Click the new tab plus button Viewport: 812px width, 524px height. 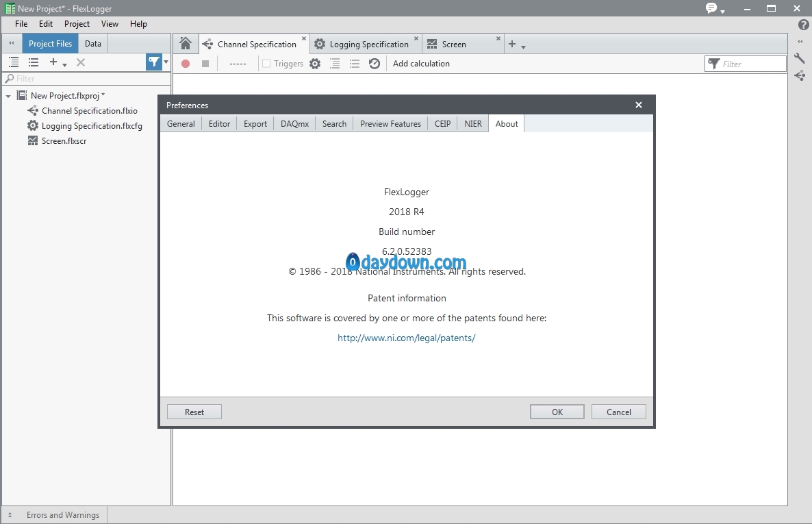pos(511,44)
